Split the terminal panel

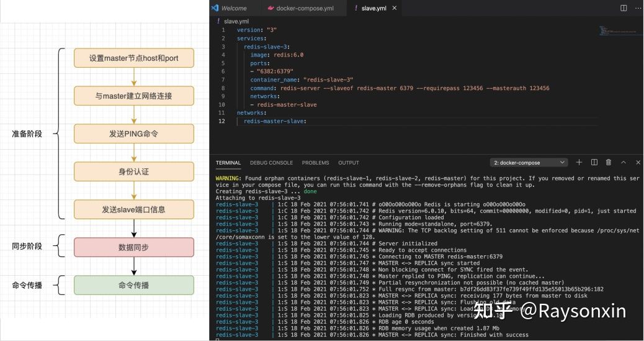click(x=594, y=163)
